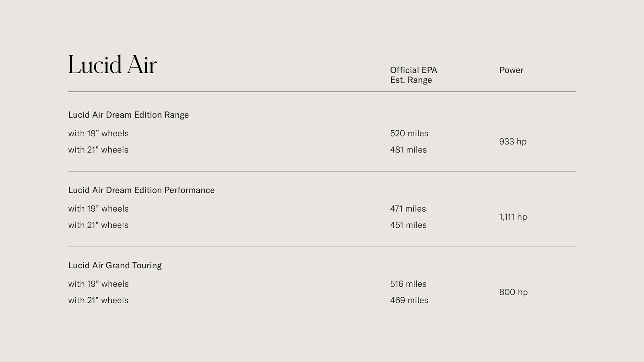Select 21" wheels label under Grand Touring
The width and height of the screenshot is (644, 362).
click(98, 300)
